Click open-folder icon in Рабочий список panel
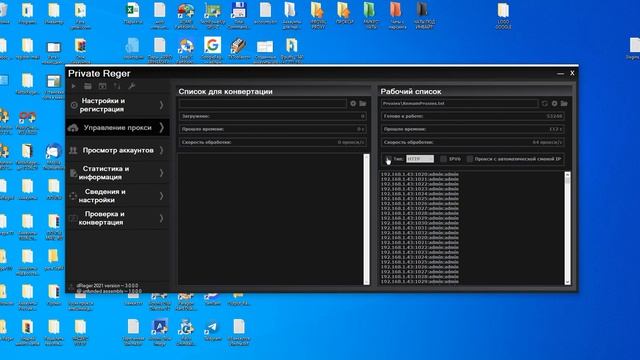The height and width of the screenshot is (360, 640). 564,104
